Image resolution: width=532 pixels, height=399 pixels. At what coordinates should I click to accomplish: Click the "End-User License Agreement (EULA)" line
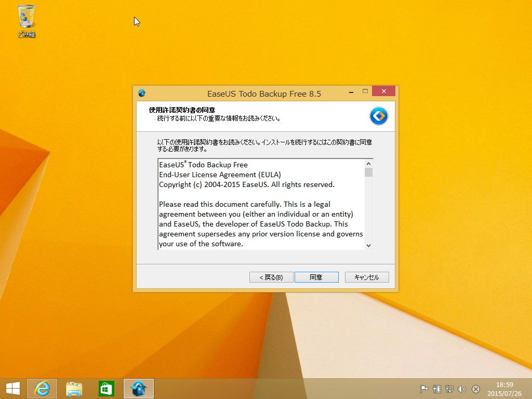(x=220, y=175)
